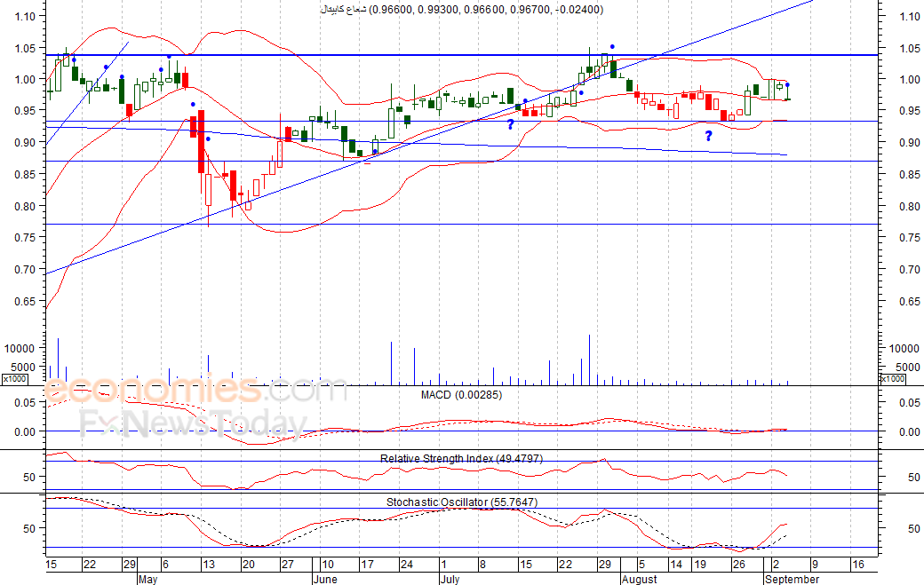Click the blue question mark below mid-August candles
Screen dimensions: 924x585
click(708, 136)
